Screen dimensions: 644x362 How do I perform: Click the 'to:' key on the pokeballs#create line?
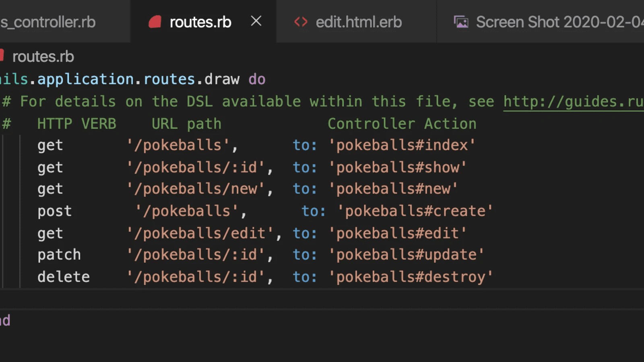coord(314,211)
